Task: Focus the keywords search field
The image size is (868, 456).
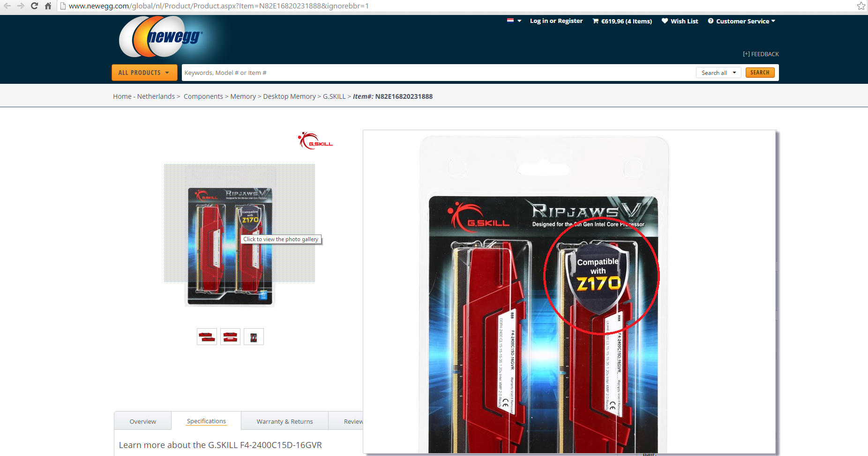Action: click(x=438, y=73)
